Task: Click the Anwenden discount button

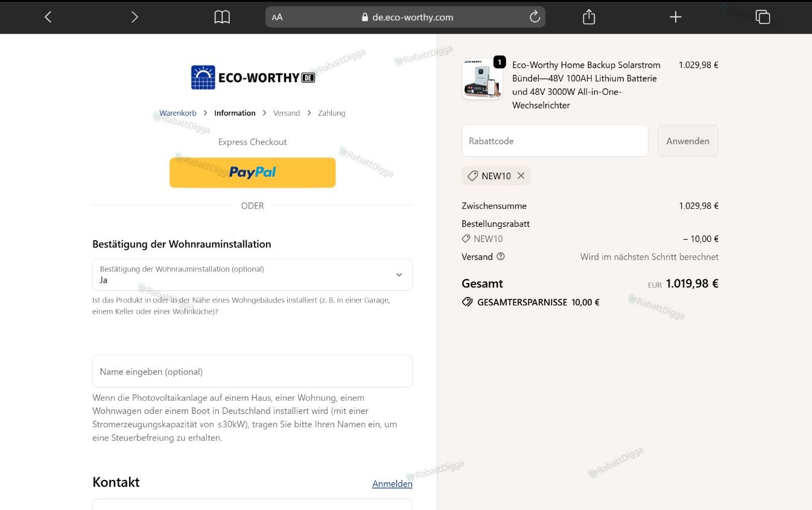Action: tap(688, 141)
